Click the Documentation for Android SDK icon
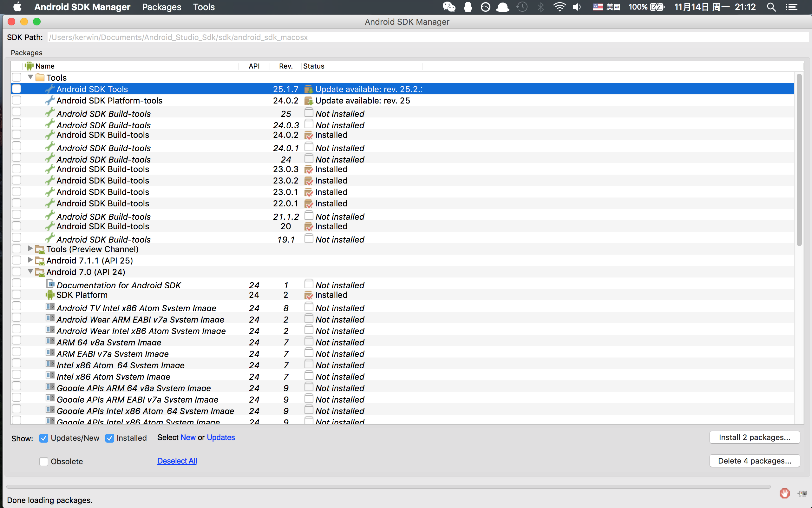 point(50,284)
